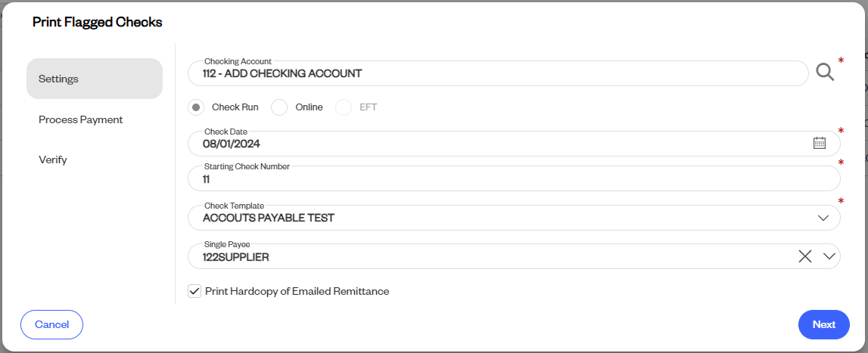Screen dimensions: 868x353
Task: Open the Check Date calendar picker
Action: click(x=820, y=144)
